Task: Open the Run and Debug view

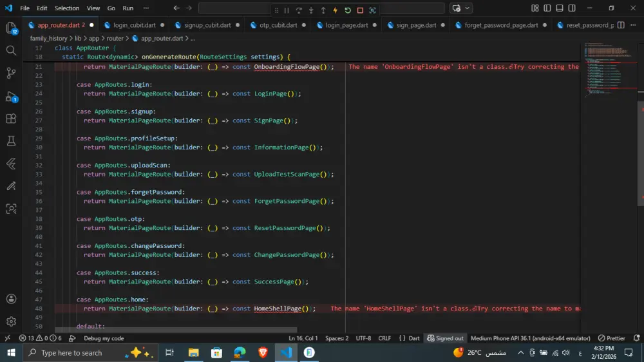Action: [11, 97]
